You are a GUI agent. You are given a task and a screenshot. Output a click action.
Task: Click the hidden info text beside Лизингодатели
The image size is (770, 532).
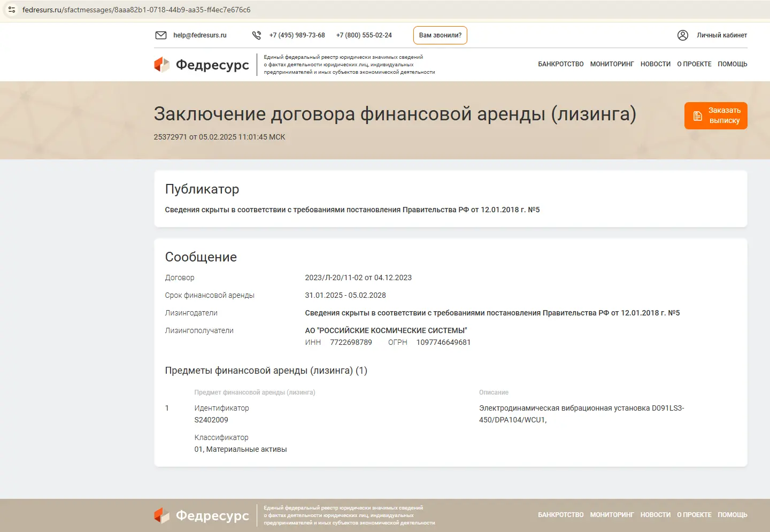[492, 313]
